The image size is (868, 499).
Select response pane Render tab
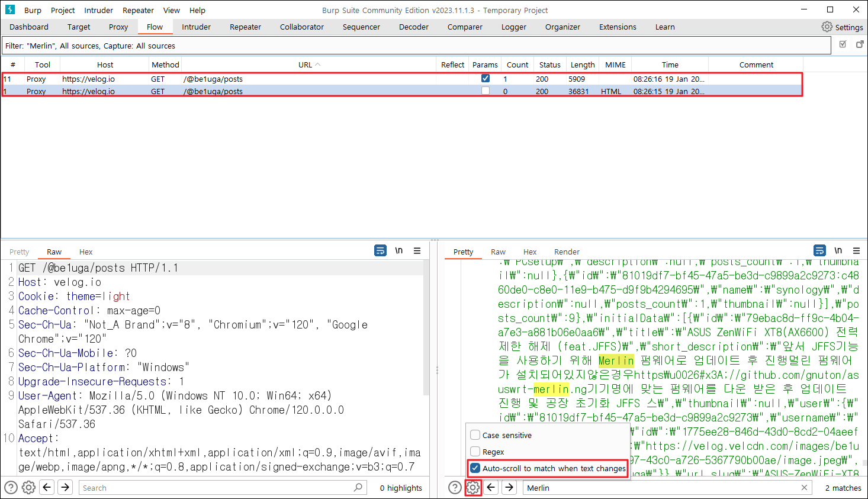pyautogui.click(x=567, y=252)
